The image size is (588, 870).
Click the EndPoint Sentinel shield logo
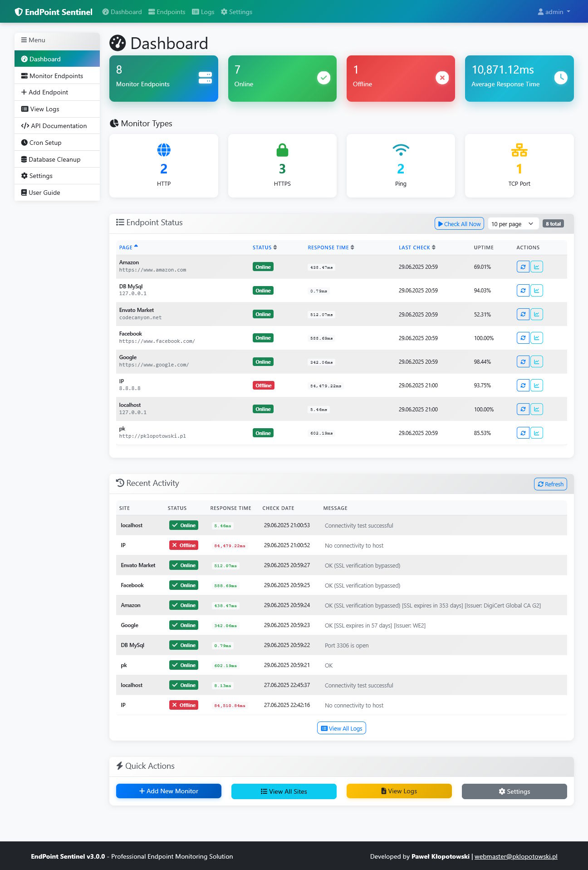tap(19, 12)
